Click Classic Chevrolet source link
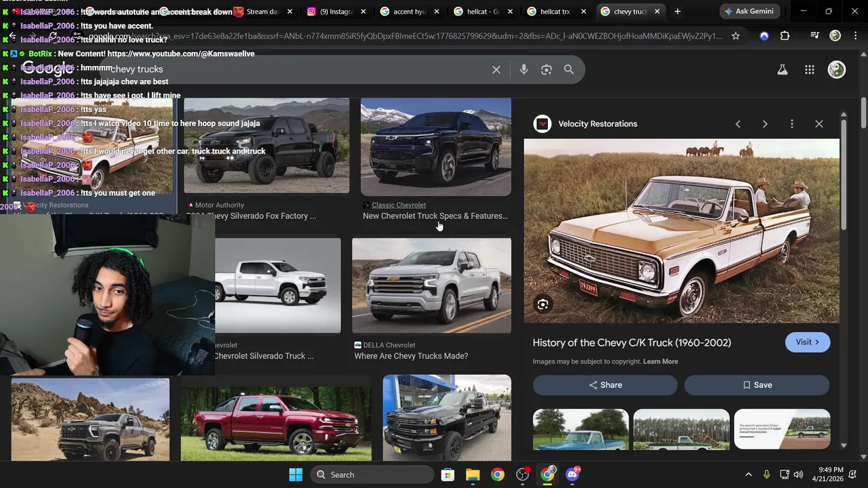868x488 pixels. tap(399, 205)
